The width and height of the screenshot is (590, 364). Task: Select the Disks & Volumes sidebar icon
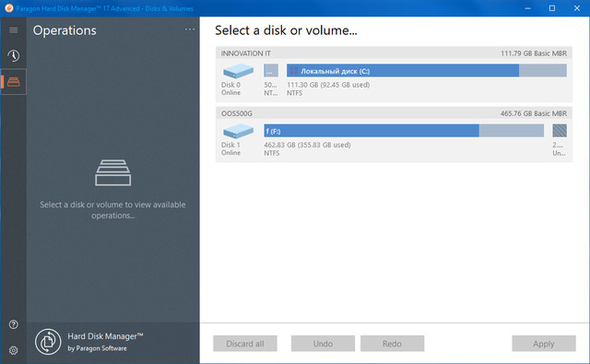13,82
